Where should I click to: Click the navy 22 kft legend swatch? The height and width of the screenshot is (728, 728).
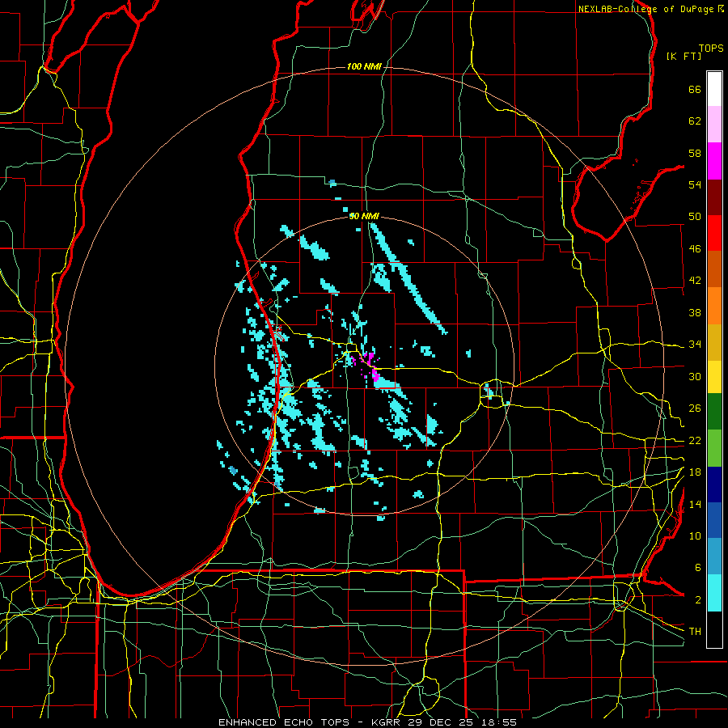click(714, 485)
